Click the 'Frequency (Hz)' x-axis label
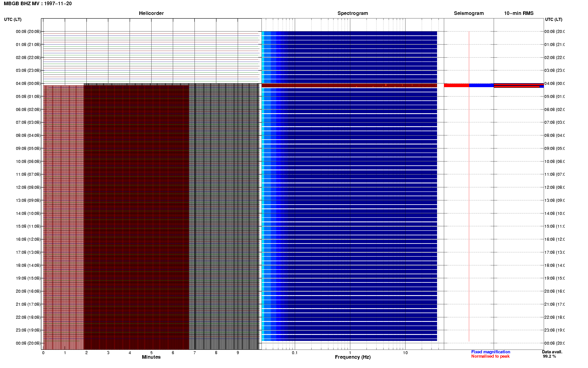588x368 pixels. pos(353,357)
